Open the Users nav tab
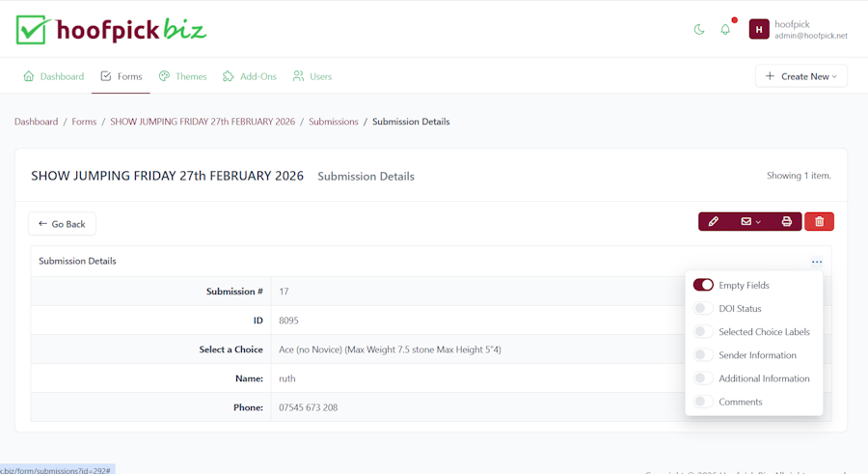This screenshot has width=868, height=474. click(312, 76)
